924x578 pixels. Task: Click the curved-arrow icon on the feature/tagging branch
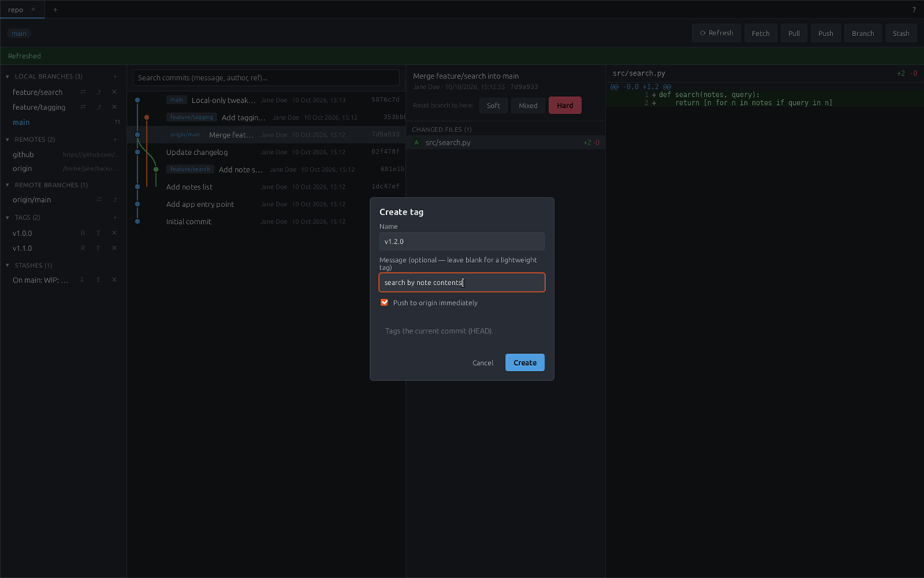[98, 107]
